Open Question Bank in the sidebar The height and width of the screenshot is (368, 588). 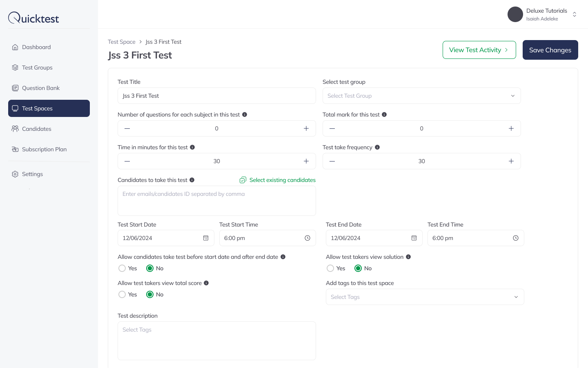point(41,88)
